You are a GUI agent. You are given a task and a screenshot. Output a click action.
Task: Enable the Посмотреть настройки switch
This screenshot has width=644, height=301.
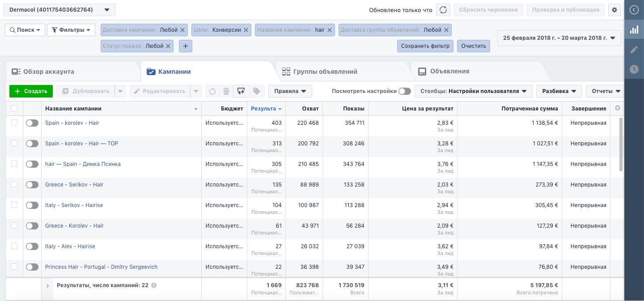405,91
